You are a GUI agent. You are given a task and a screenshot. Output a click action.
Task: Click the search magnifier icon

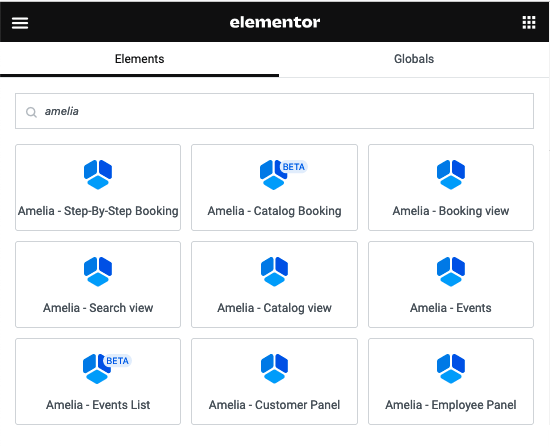click(x=31, y=112)
